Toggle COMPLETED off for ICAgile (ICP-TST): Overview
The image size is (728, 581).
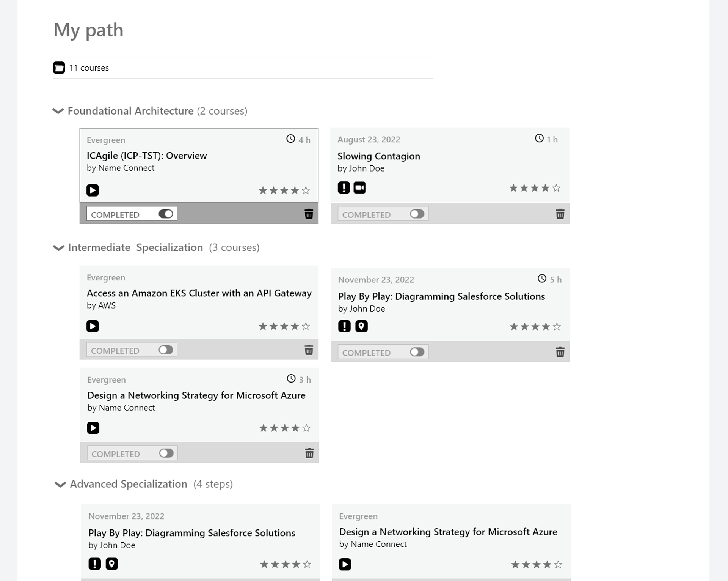tap(166, 214)
